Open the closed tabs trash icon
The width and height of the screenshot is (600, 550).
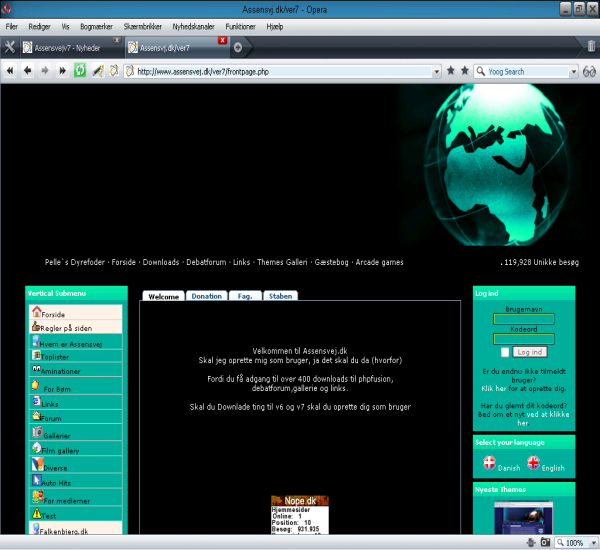point(591,46)
